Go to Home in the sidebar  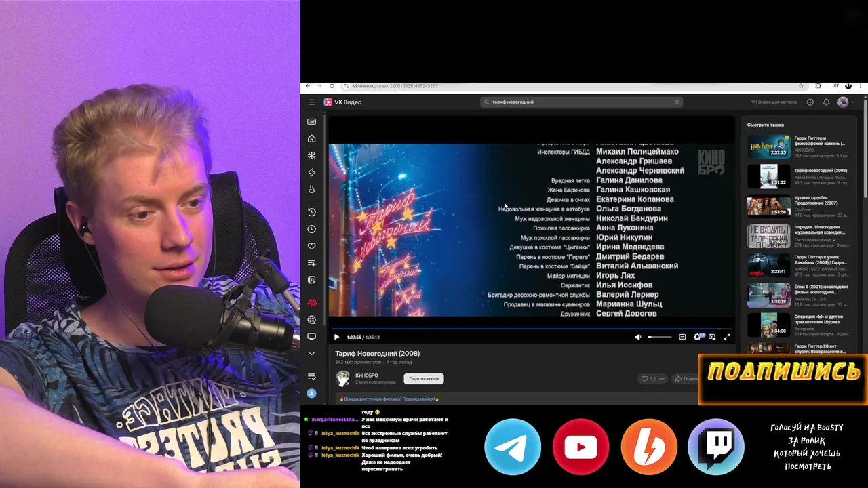pos(311,139)
